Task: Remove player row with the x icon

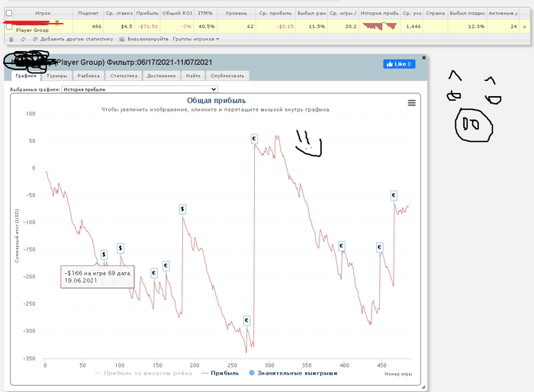Action: (x=524, y=27)
